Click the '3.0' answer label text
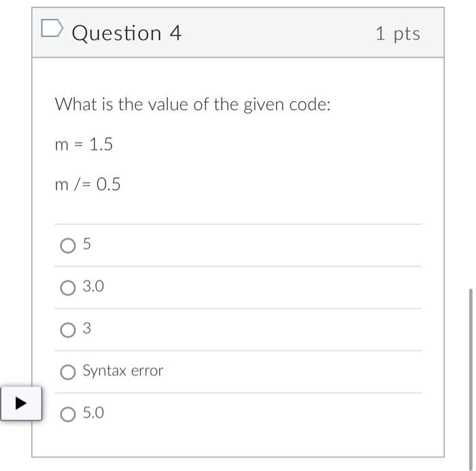The image size is (476, 471). pyautogui.click(x=93, y=287)
